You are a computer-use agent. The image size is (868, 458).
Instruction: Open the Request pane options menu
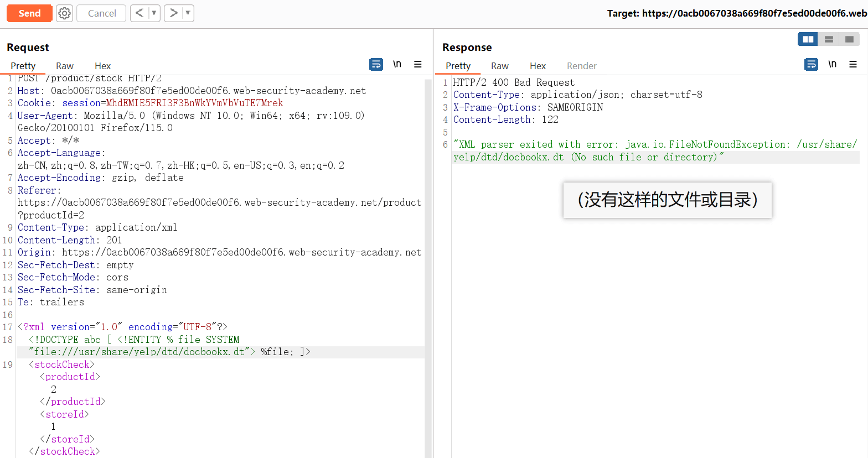418,64
